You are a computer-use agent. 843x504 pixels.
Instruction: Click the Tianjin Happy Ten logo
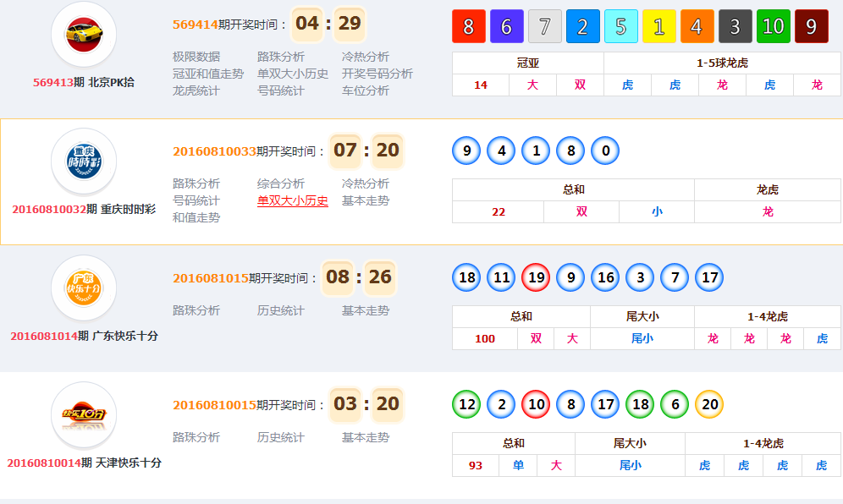(83, 414)
